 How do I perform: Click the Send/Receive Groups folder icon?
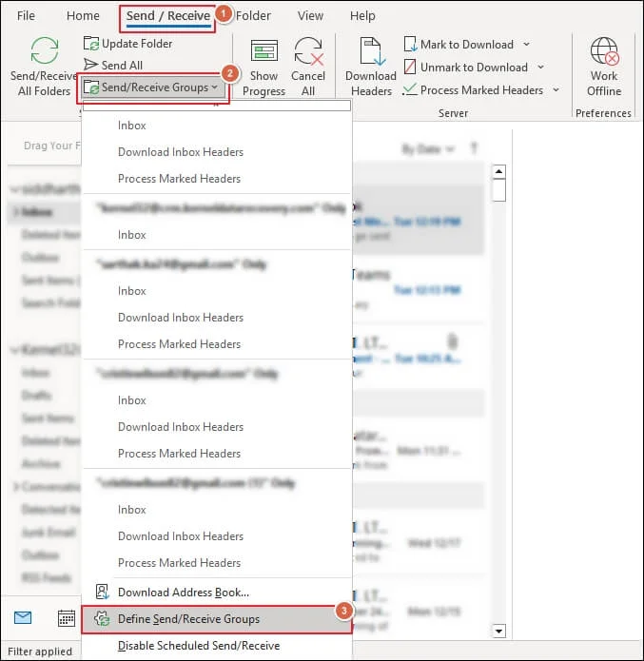pos(91,87)
